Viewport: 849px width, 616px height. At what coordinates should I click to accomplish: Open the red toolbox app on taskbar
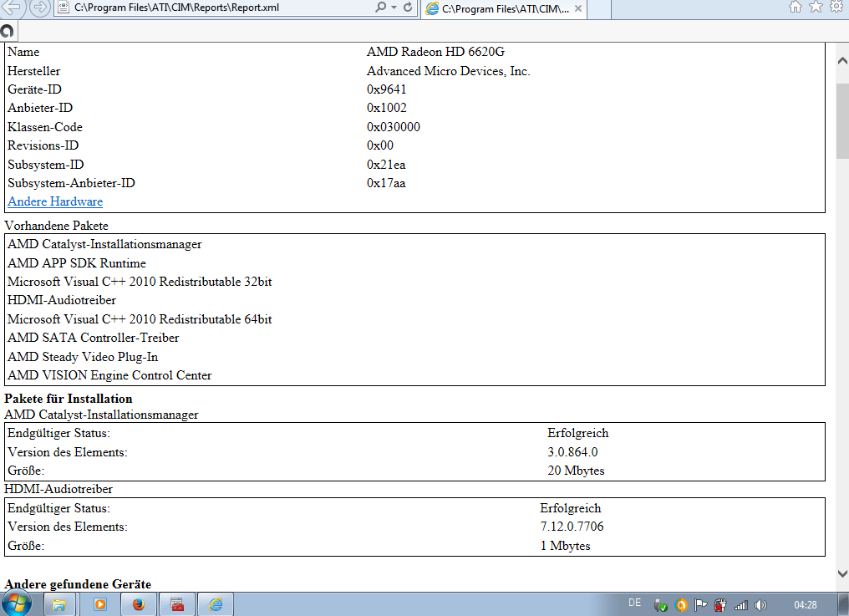[177, 604]
